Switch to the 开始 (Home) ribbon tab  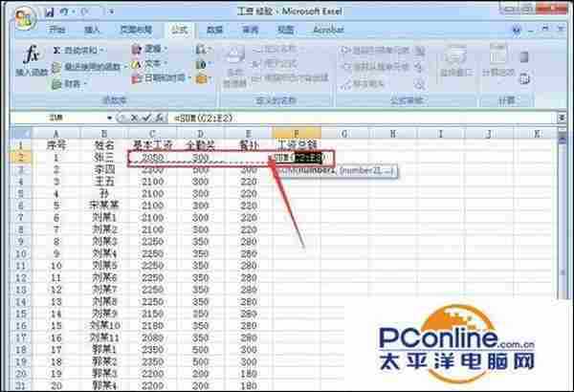coord(57,30)
